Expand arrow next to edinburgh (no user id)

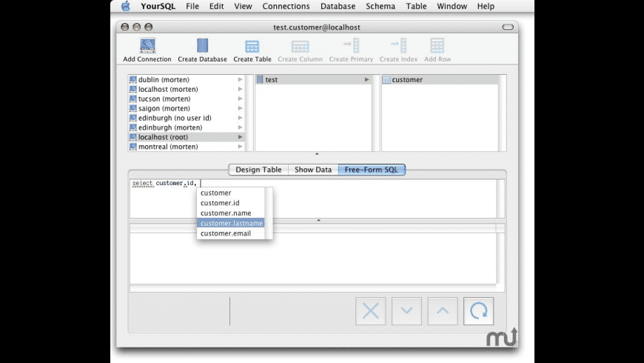coord(241,118)
